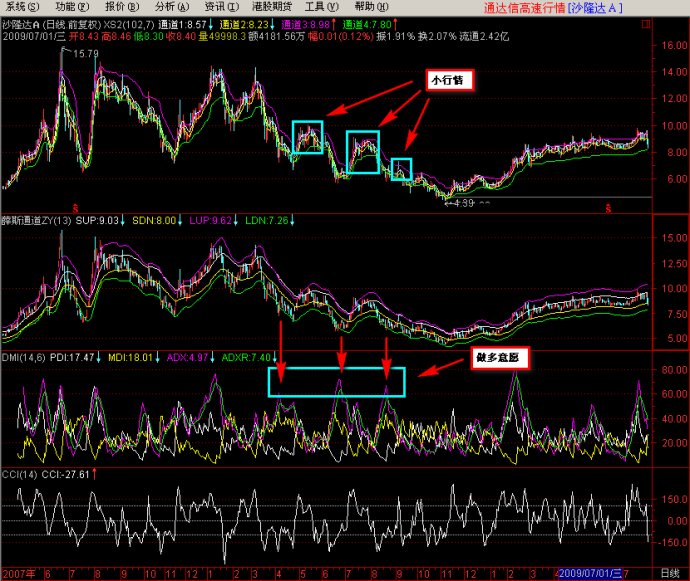
Task: Open the 帮助(H) menu
Action: pos(372,7)
